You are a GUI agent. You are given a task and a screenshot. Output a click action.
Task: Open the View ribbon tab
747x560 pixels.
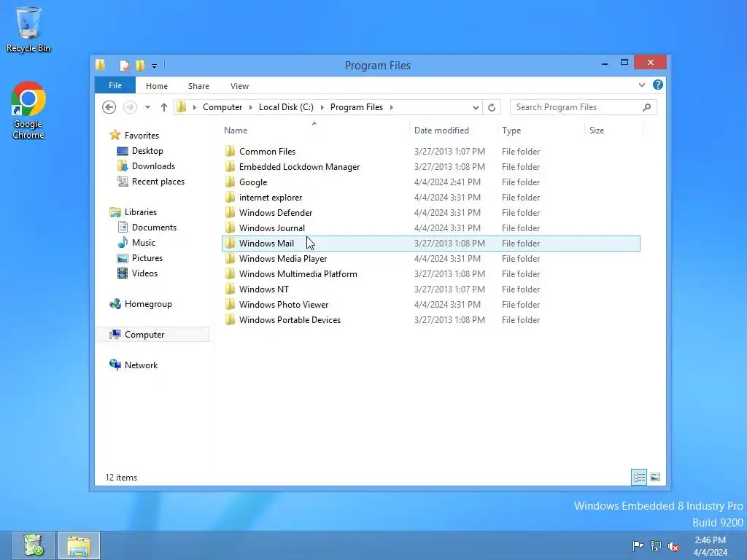coord(239,86)
